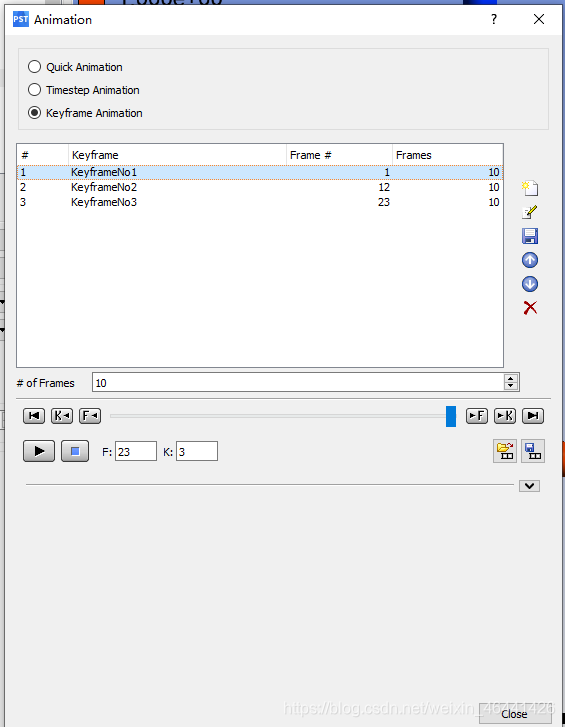This screenshot has height=727, width=565.
Task: Increase the # of Frames spinner value
Action: click(x=511, y=378)
